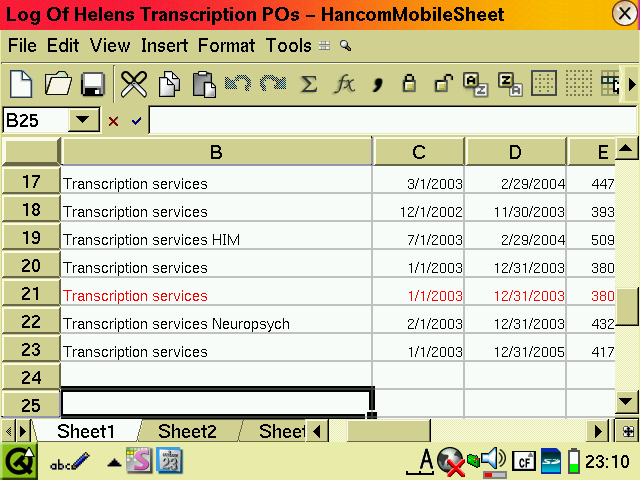Open the function wizard fx icon
640x480 pixels.
(x=345, y=84)
